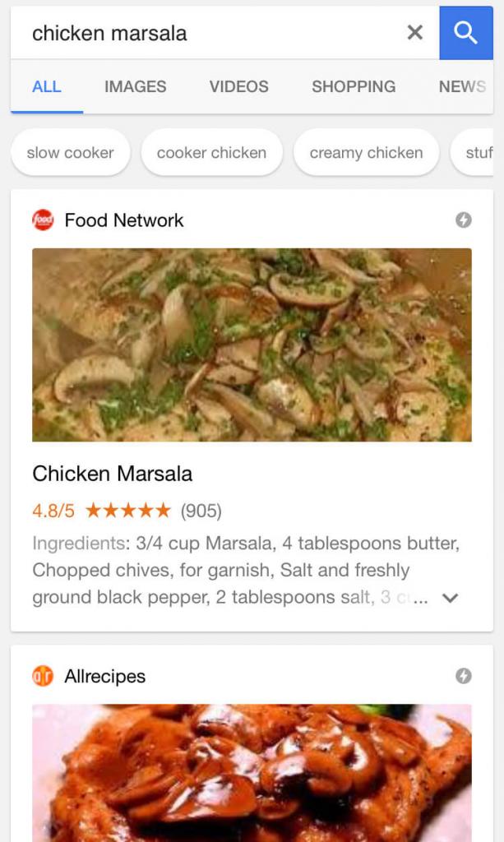Tap the "cooker chicken" suggestion chip
Viewport: 504px width, 842px height.
click(211, 152)
